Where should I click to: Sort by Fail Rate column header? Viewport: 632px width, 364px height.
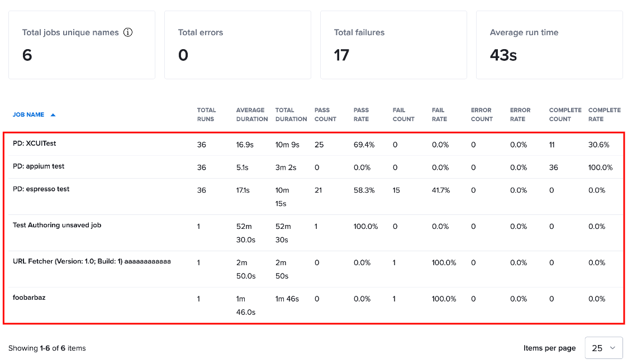439,114
